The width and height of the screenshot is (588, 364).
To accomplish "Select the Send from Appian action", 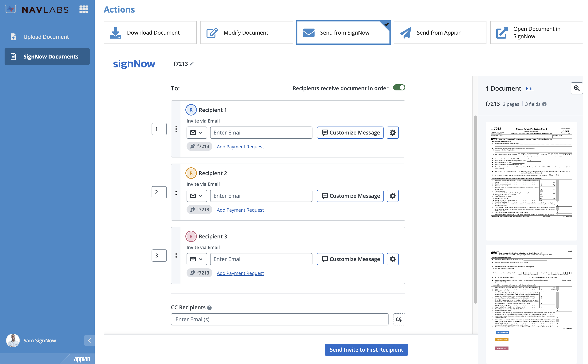I will pos(440,32).
